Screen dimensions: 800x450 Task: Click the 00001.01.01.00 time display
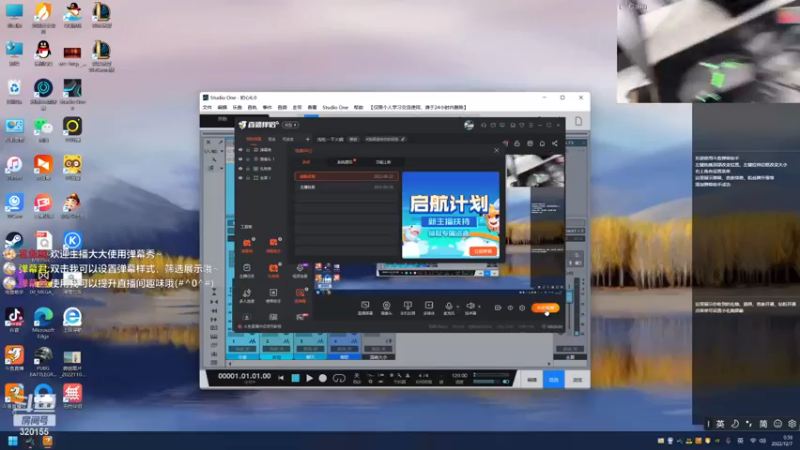point(244,376)
